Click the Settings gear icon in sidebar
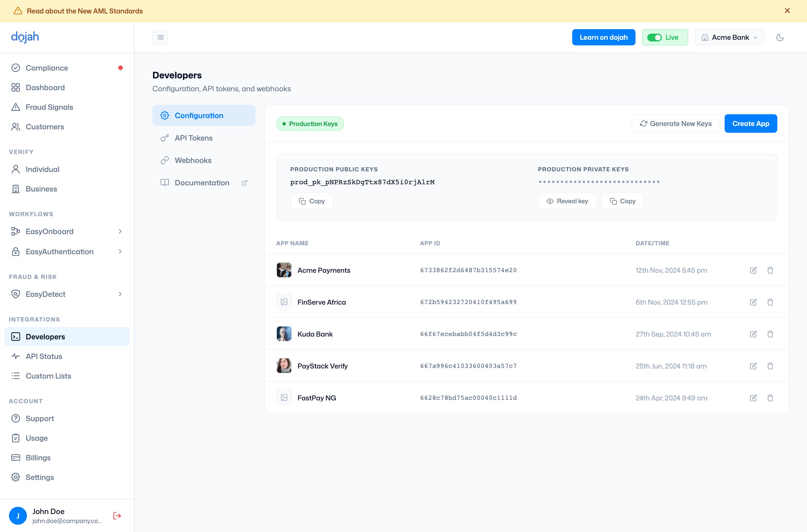This screenshot has width=807, height=532. 16,477
